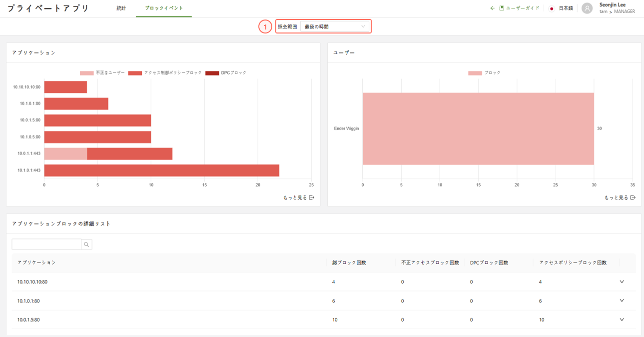The width and height of the screenshot is (644, 337).
Task: Click もっと見る under user chart
Action: (x=620, y=197)
